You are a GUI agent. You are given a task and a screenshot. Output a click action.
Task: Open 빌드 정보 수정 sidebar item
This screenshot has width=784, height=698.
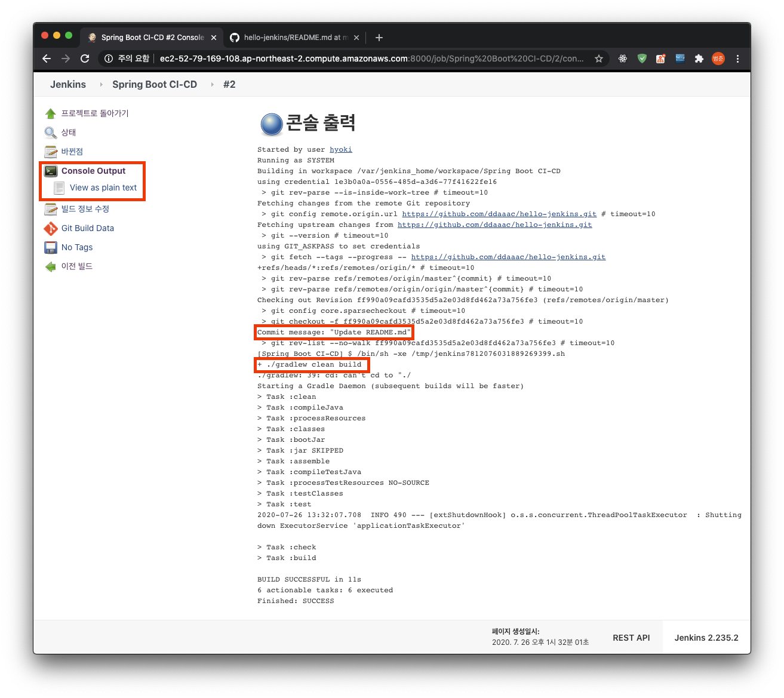pyautogui.click(x=85, y=209)
